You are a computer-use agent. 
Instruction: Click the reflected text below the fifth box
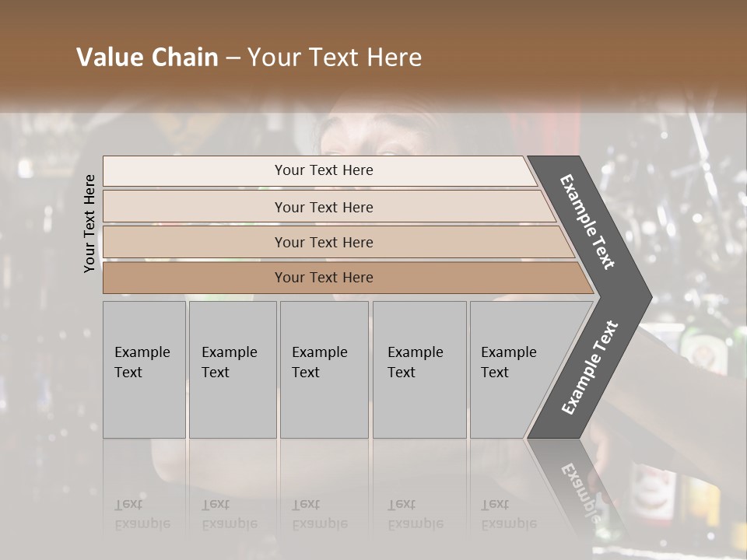point(509,514)
